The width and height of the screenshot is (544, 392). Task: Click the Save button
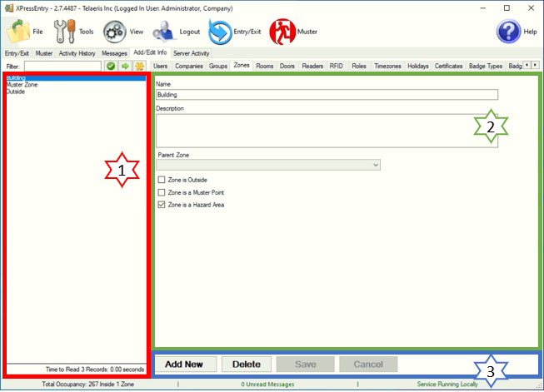click(305, 364)
